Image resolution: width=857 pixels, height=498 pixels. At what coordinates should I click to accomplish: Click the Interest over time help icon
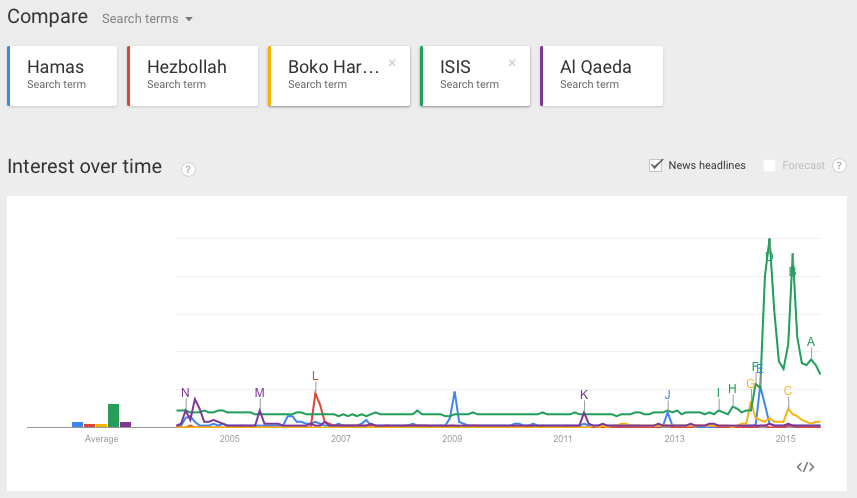pos(188,169)
